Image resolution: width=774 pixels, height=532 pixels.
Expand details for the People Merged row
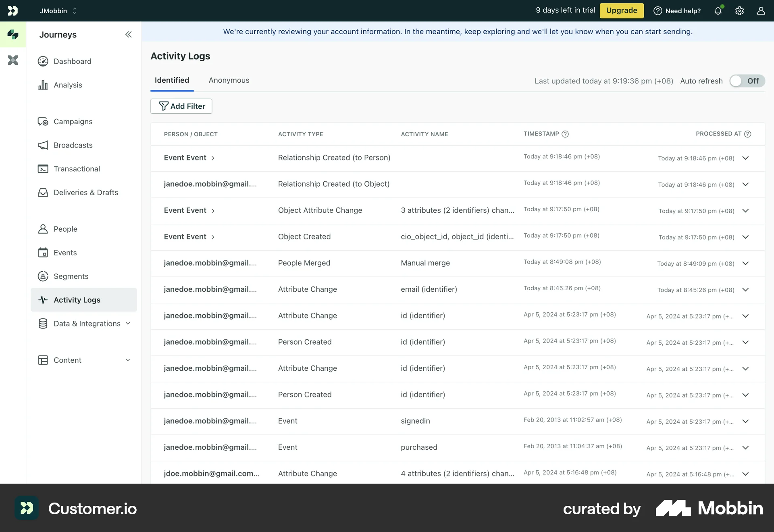click(745, 264)
